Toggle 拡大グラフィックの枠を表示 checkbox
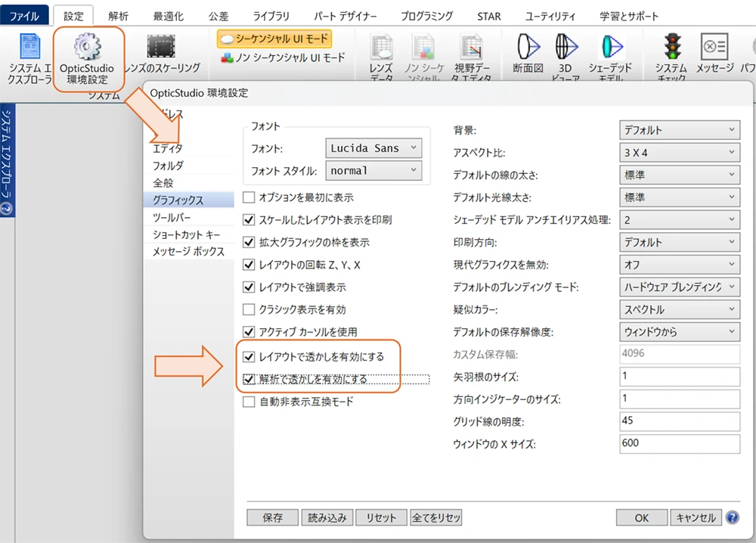Viewport: 756px width, 543px height. [249, 242]
